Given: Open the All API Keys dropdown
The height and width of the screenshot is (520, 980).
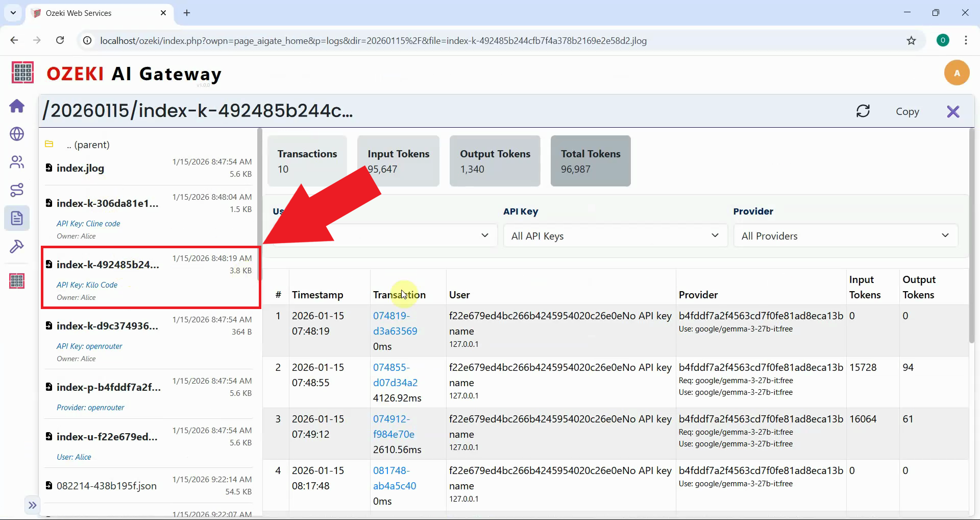Looking at the screenshot, I should (x=615, y=235).
